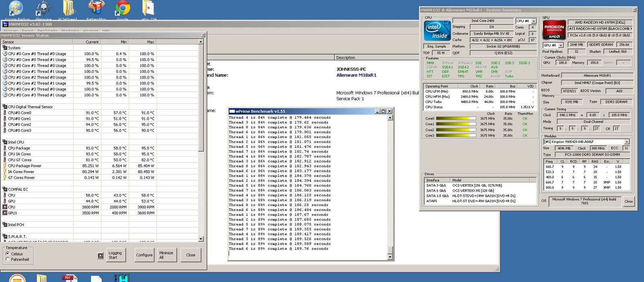
Task: Click the Max column header in sensor list
Action: coord(142,42)
